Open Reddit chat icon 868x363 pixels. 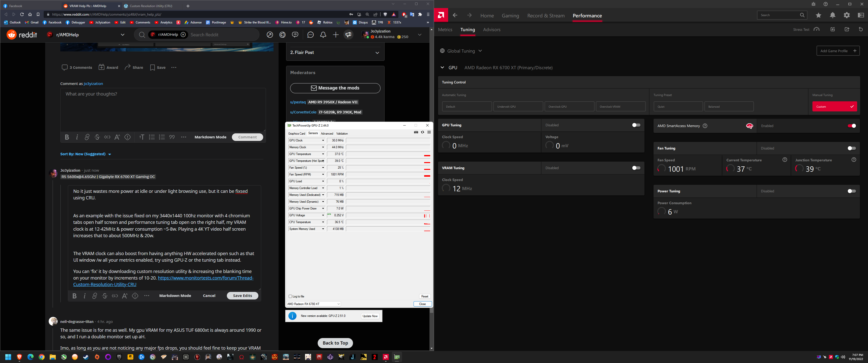tap(310, 35)
